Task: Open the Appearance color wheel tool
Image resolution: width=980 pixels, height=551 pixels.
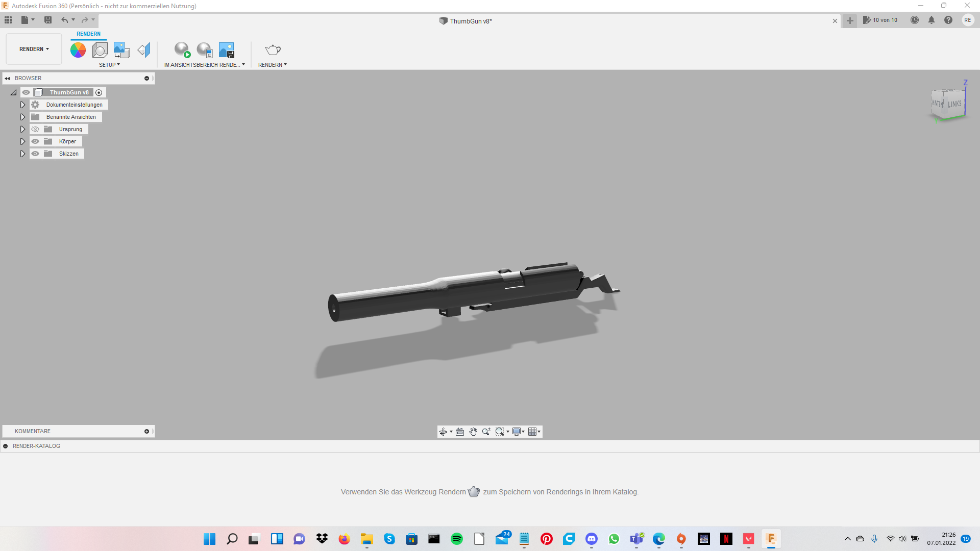Action: pyautogui.click(x=78, y=49)
